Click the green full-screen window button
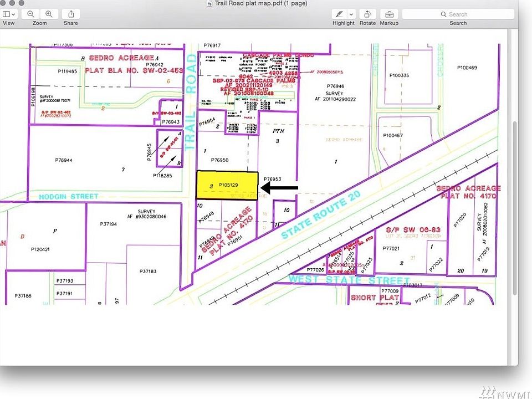 [x=21, y=3]
